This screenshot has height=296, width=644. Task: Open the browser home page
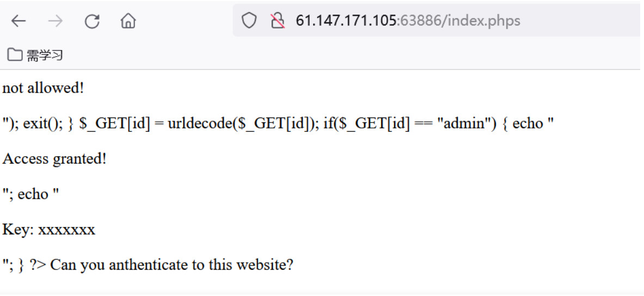click(x=128, y=21)
